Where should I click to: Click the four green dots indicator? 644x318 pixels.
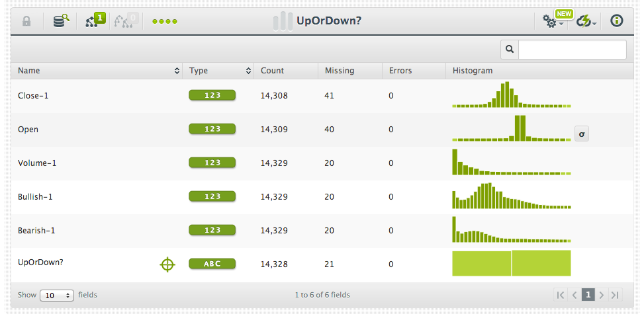(165, 21)
